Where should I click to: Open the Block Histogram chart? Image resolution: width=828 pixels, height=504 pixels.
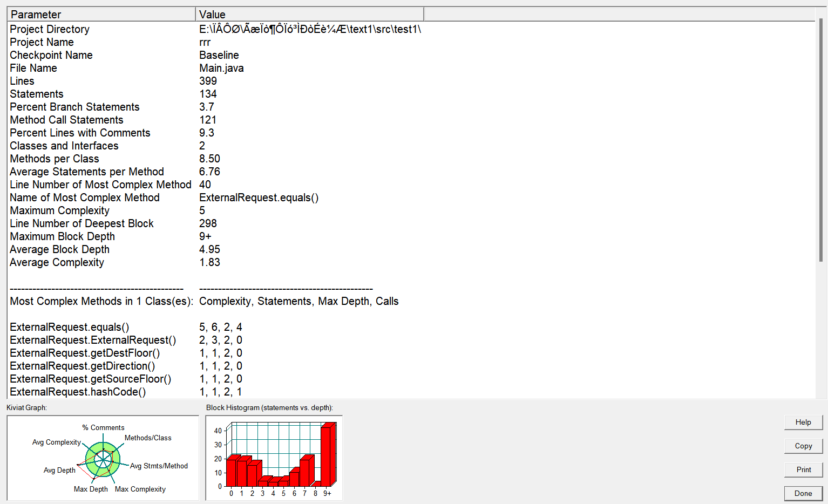click(x=274, y=458)
